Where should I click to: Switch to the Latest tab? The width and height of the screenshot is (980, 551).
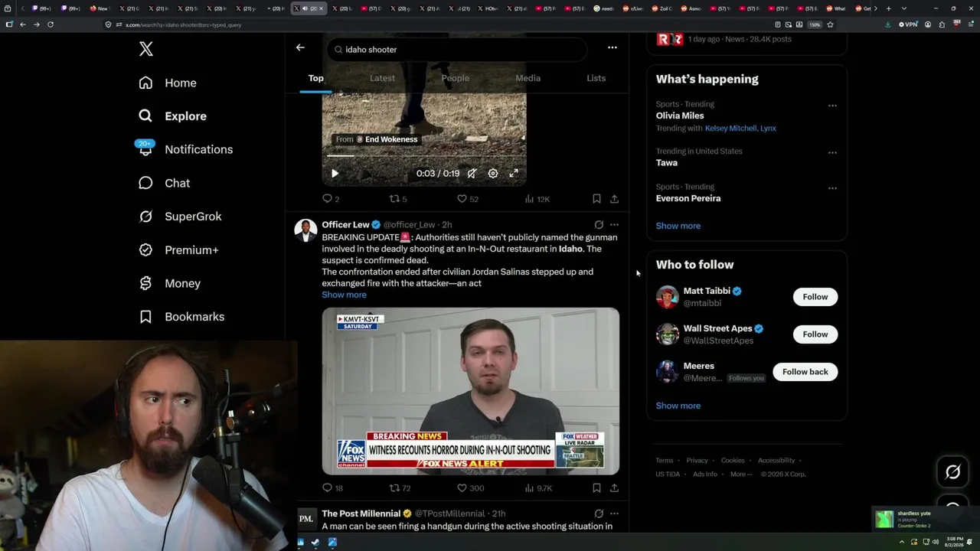pyautogui.click(x=382, y=78)
